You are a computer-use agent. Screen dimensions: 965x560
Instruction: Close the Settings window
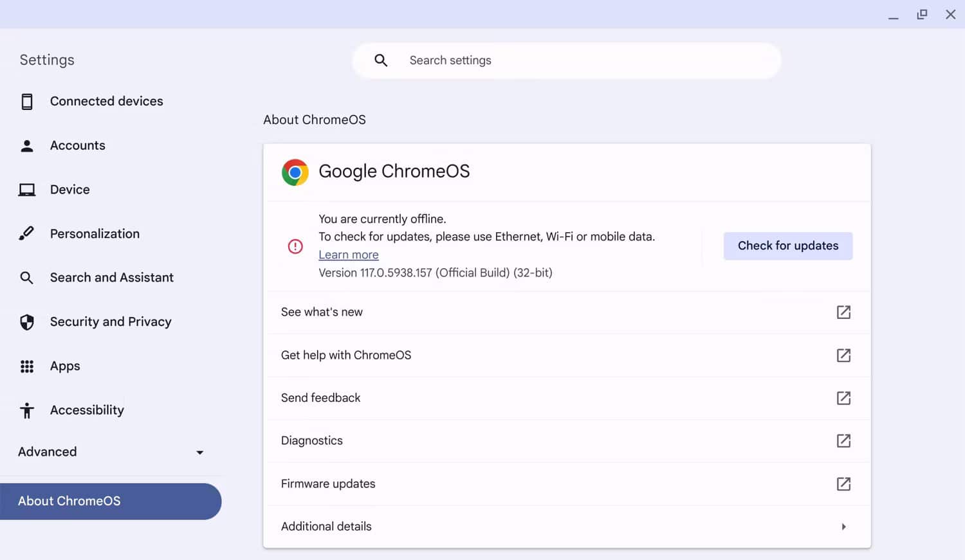[x=951, y=14]
